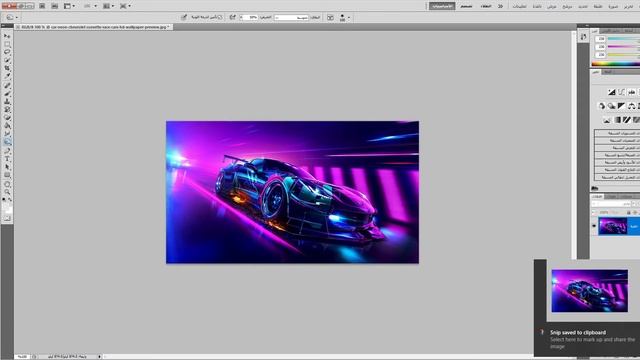Add a Color Balance scales adjustment
Image resolution: width=640 pixels, height=360 pixels.
[631, 106]
